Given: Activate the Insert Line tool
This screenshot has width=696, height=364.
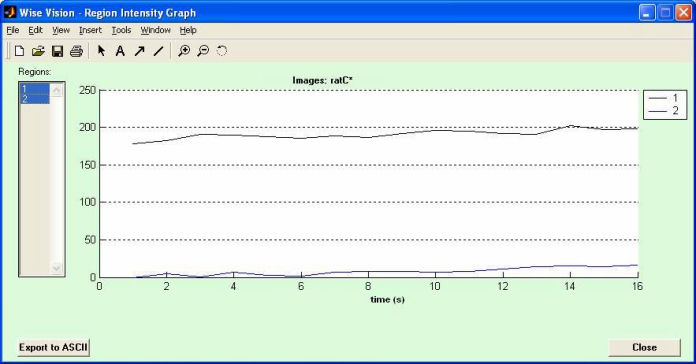Looking at the screenshot, I should [158, 51].
